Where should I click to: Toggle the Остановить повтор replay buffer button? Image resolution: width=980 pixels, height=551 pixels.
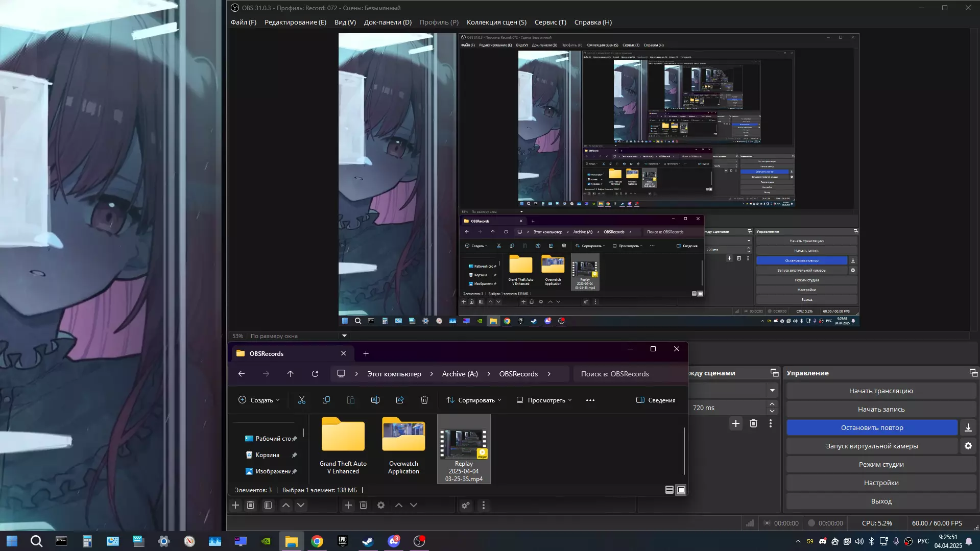coord(872,428)
